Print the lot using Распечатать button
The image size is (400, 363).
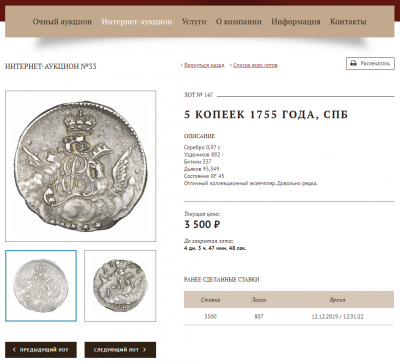tap(370, 63)
